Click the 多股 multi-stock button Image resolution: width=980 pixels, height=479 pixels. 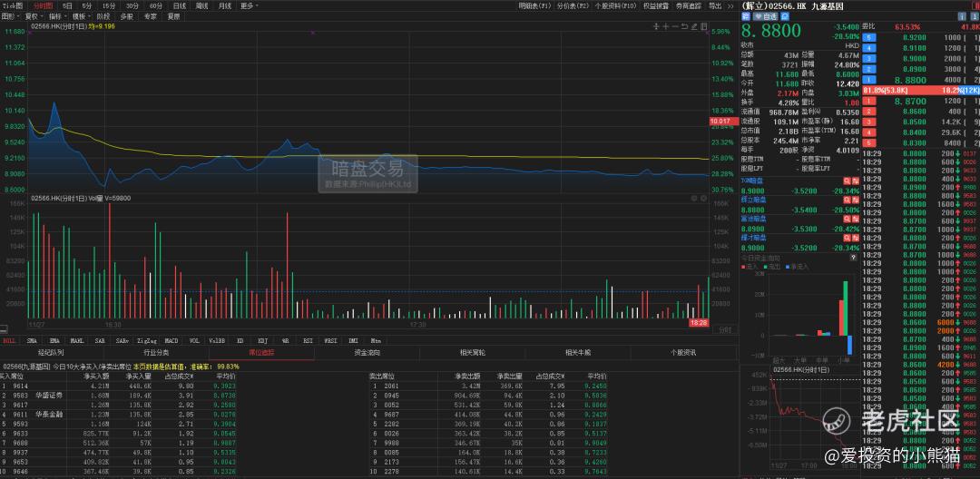coord(127,15)
